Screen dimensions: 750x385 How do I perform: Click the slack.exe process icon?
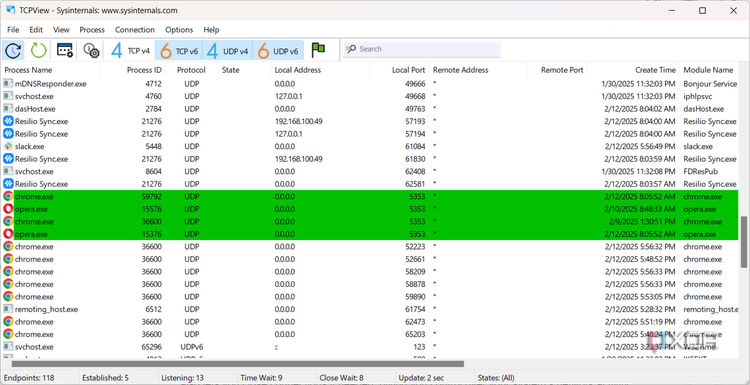point(8,146)
